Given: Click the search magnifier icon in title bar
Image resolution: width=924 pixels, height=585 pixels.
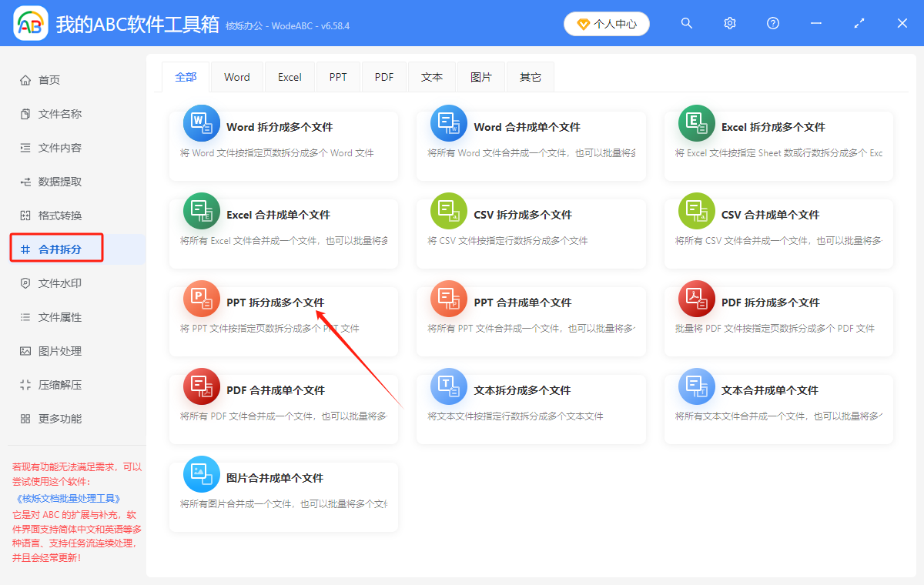Looking at the screenshot, I should (687, 24).
